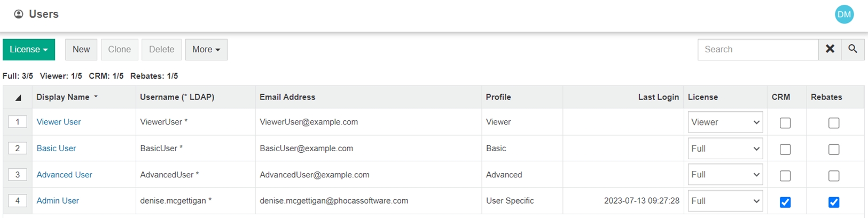
Task: Click the New user button
Action: click(81, 49)
